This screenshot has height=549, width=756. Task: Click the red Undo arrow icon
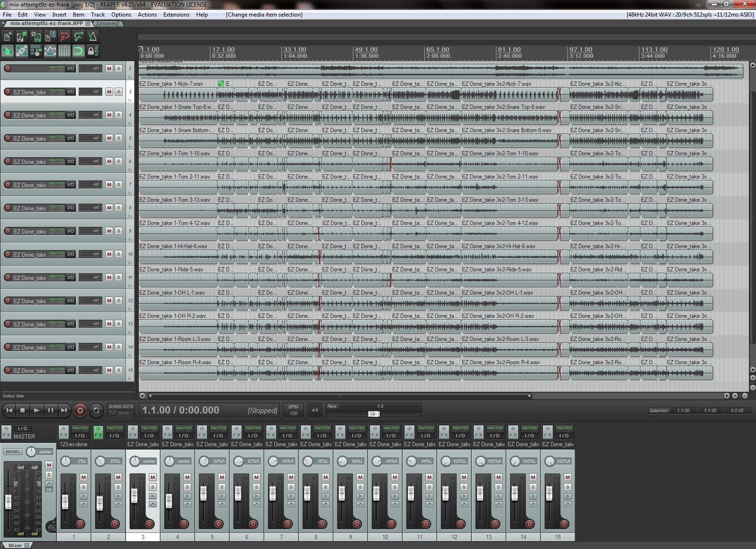[x=64, y=36]
